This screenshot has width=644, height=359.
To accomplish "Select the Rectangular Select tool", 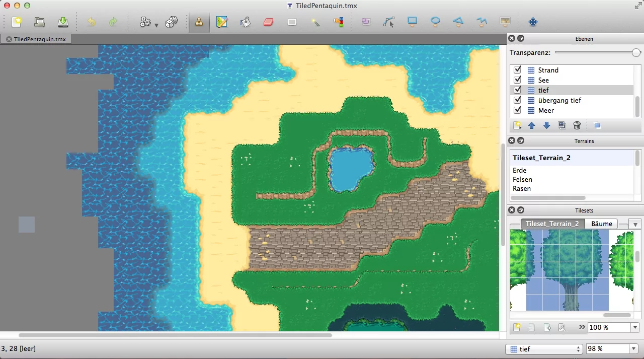I will (292, 22).
